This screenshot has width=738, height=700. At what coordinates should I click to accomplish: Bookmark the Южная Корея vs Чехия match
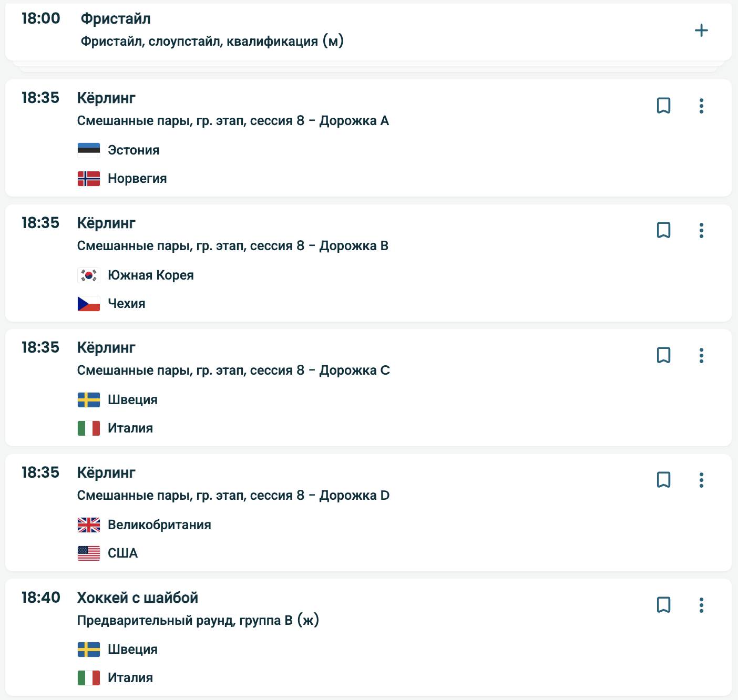663,230
